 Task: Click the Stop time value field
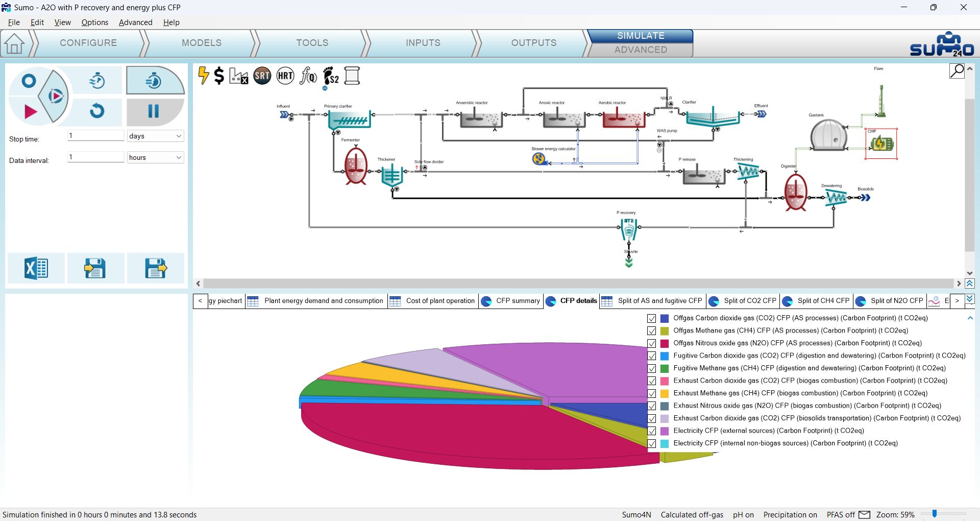click(x=96, y=136)
